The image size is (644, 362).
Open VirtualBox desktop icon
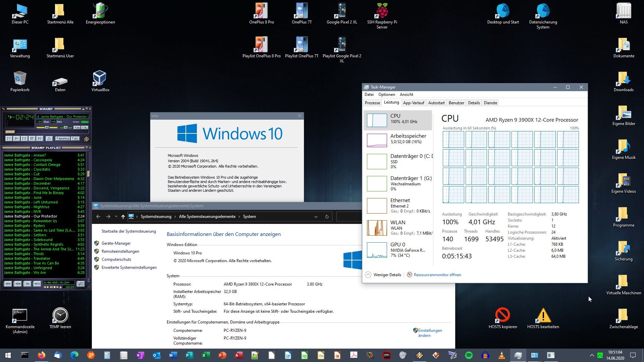[100, 81]
